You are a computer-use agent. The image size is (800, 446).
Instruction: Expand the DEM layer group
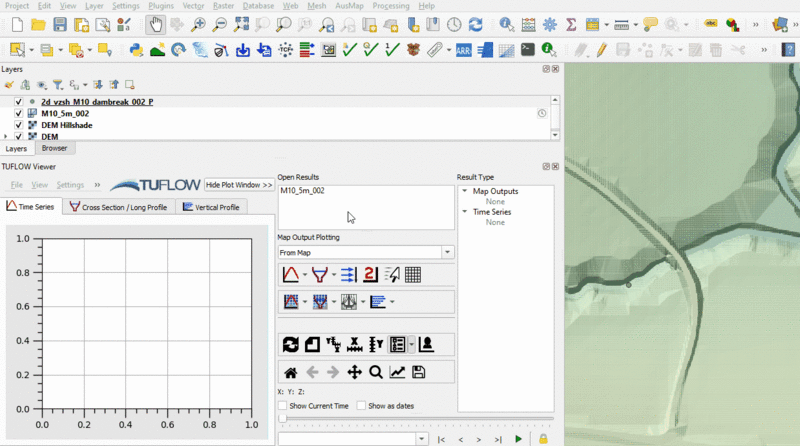pyautogui.click(x=6, y=136)
